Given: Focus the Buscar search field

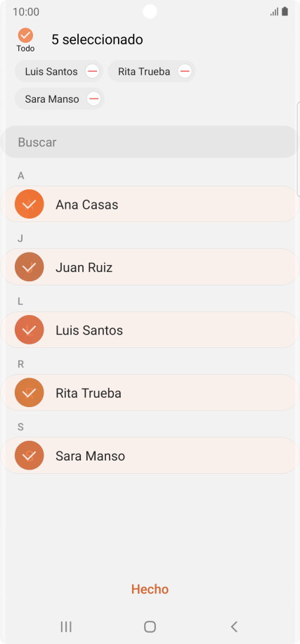Looking at the screenshot, I should tap(150, 142).
